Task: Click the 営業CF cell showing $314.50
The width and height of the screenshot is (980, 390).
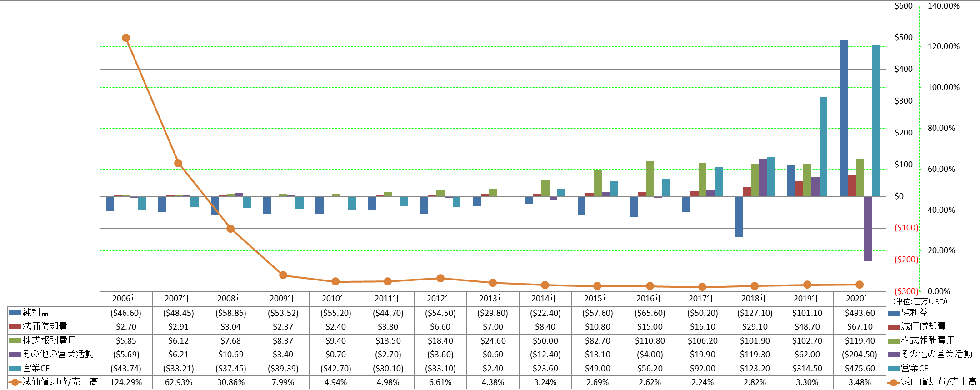Action: tap(807, 369)
